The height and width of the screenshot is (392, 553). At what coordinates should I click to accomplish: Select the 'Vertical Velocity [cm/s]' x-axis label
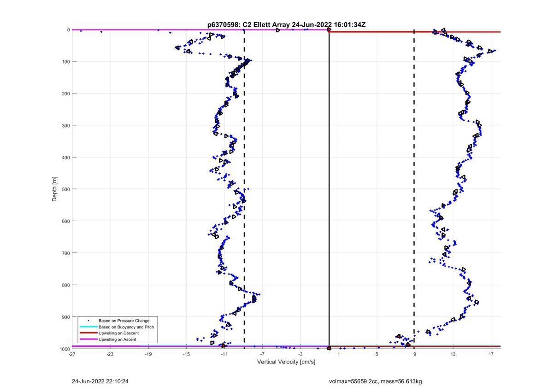(286, 362)
